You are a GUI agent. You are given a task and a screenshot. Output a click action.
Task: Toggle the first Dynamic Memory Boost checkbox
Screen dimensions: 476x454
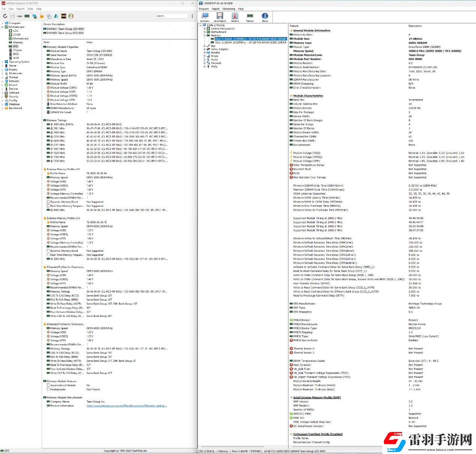pyautogui.click(x=48, y=202)
